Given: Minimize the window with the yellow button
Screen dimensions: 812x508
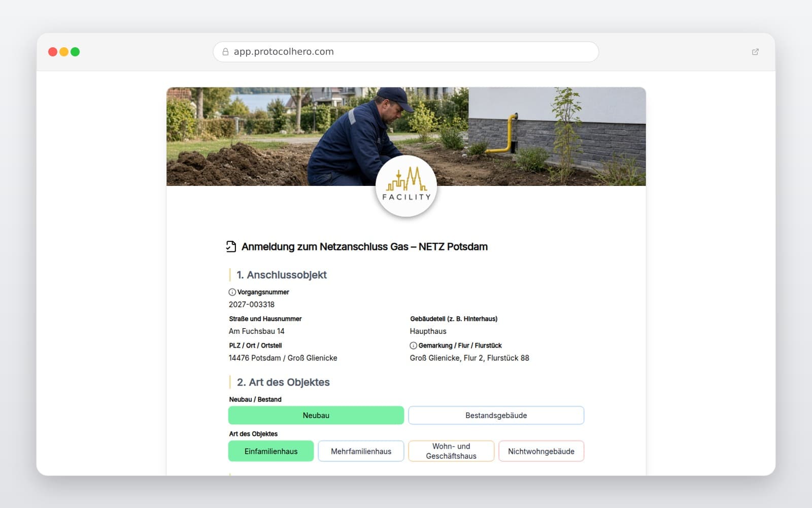Looking at the screenshot, I should pos(64,52).
